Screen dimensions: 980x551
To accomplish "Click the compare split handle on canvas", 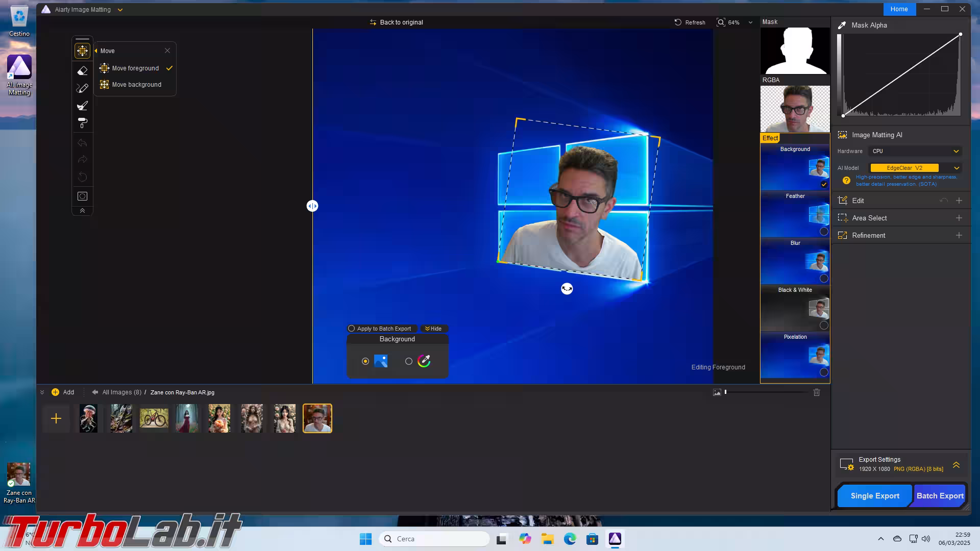I will [312, 206].
